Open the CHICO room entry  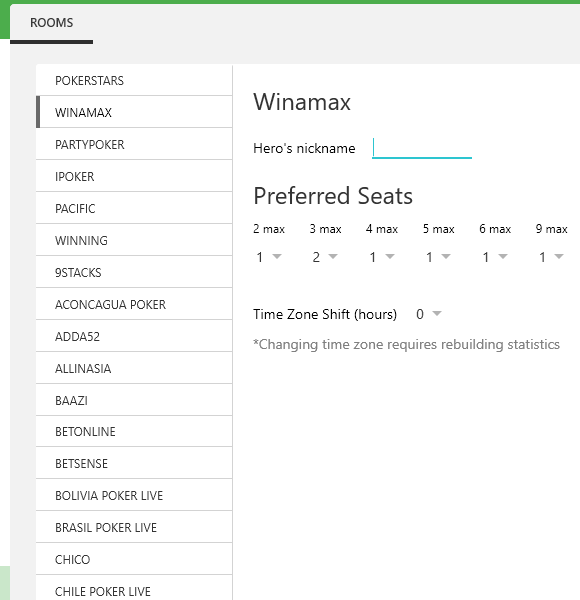134,559
